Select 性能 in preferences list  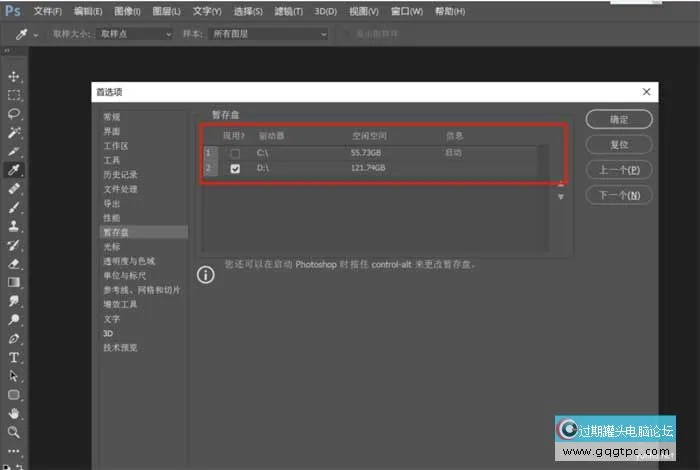(x=112, y=217)
